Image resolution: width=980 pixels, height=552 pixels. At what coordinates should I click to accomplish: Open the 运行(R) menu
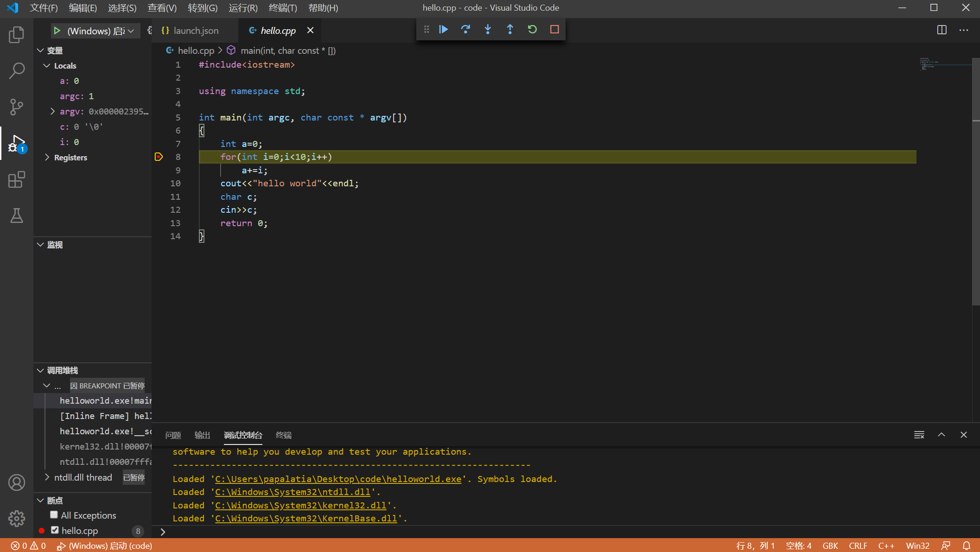coord(243,8)
